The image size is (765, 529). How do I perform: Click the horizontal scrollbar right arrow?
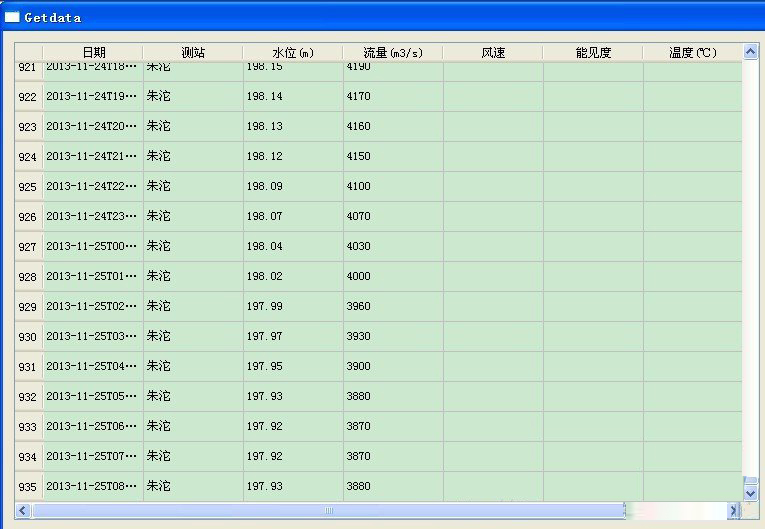(733, 511)
